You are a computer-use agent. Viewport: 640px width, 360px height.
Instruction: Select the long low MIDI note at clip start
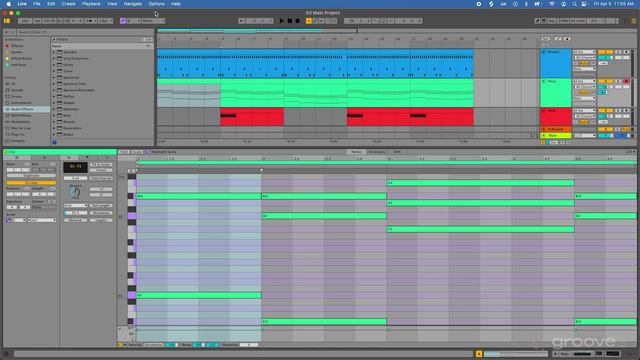pos(198,295)
